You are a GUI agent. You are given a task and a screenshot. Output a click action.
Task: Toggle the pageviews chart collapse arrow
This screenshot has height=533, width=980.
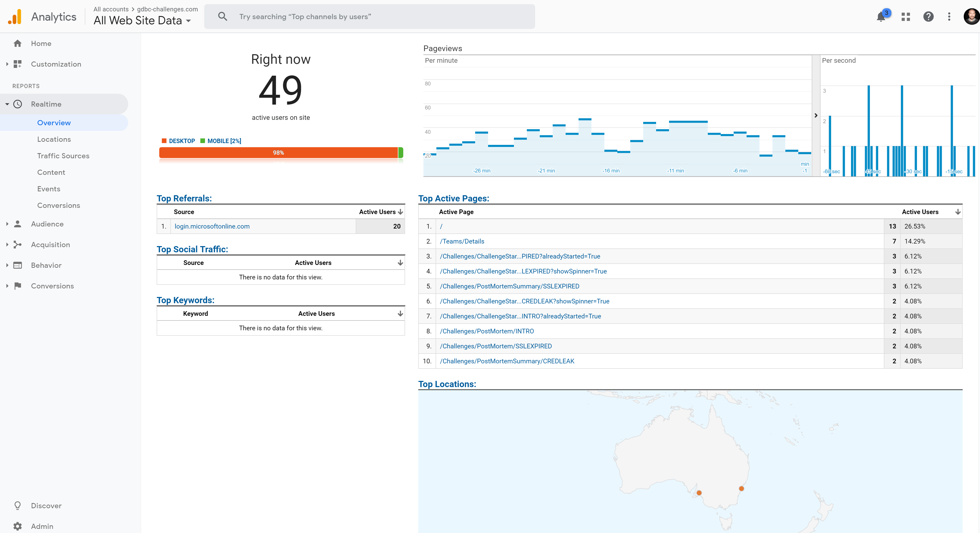point(816,116)
